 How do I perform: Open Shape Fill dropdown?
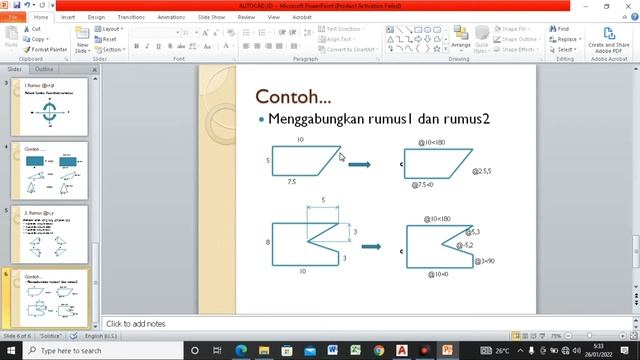512,29
